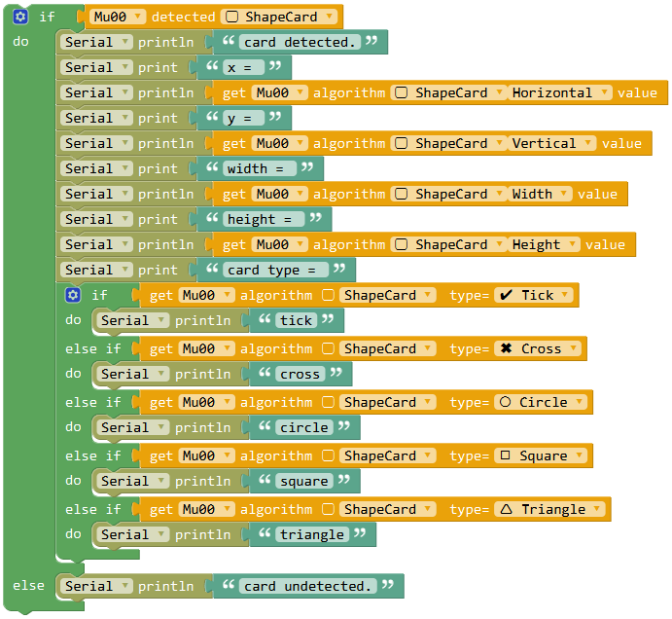The image size is (672, 619).
Task: Edit the 'y =' text field
Action: tap(244, 118)
